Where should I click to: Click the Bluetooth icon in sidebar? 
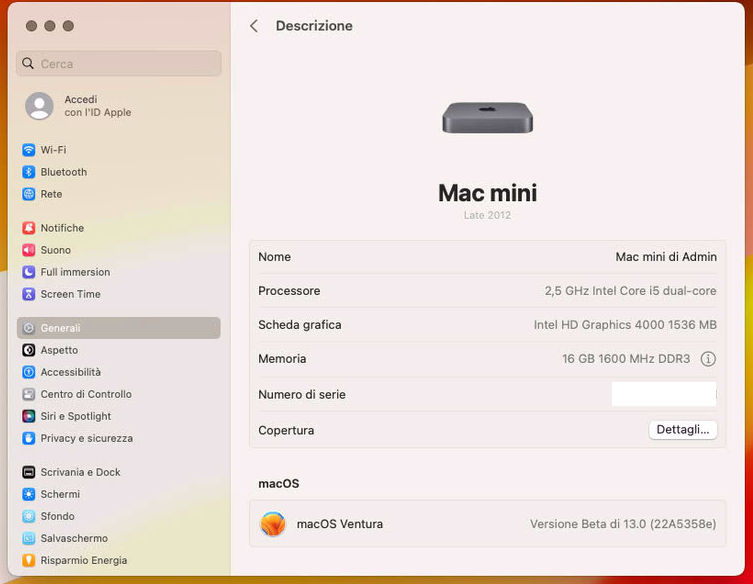click(x=29, y=172)
